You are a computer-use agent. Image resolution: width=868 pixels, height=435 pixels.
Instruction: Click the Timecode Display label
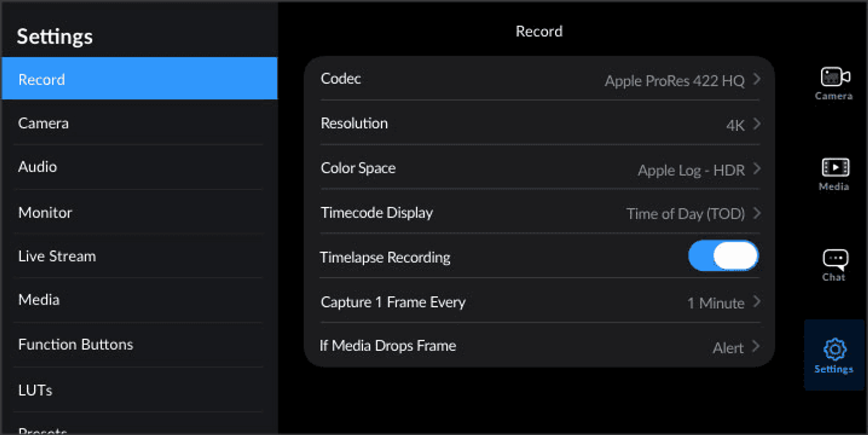(x=376, y=213)
